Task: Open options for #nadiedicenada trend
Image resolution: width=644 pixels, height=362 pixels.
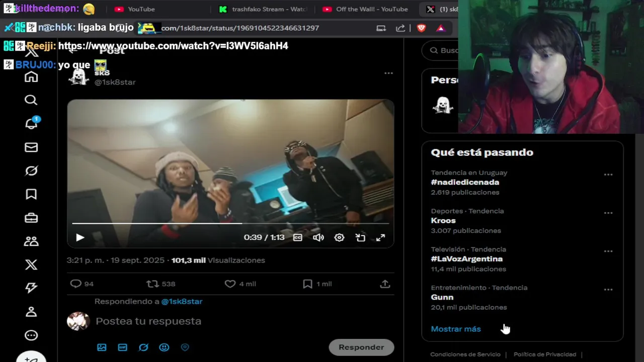Action: [608, 174]
